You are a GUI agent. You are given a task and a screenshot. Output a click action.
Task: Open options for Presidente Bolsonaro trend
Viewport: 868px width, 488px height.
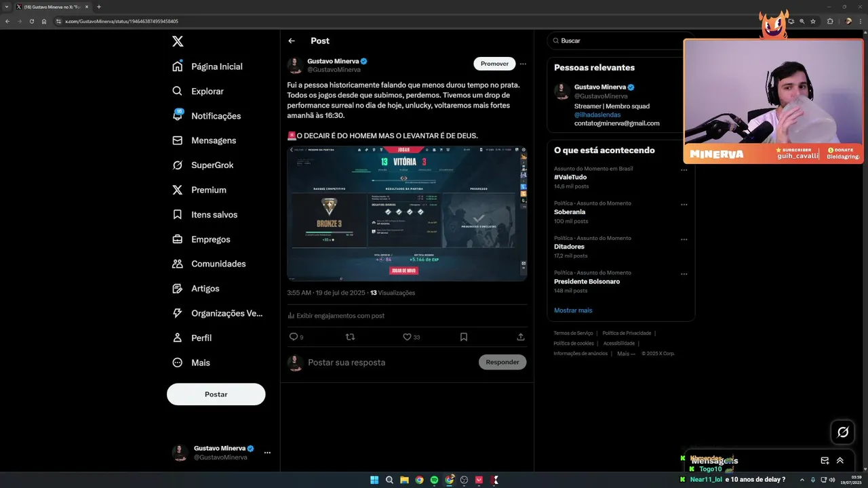coord(684,274)
